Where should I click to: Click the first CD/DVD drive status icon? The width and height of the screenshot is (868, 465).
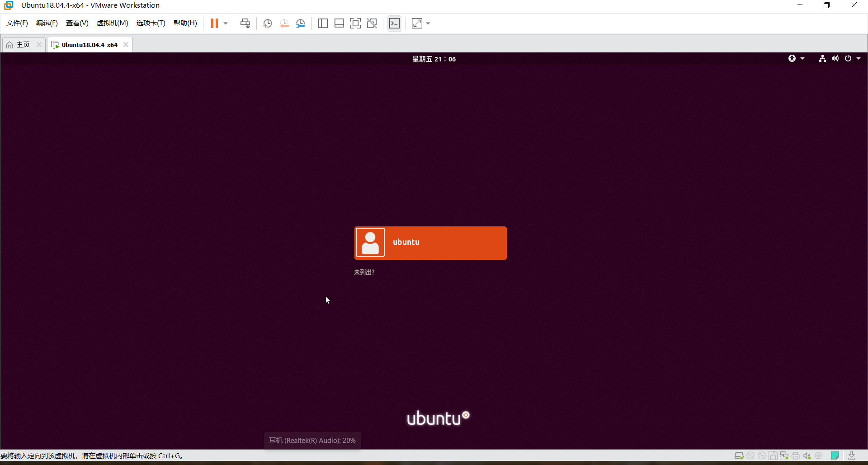coord(750,456)
